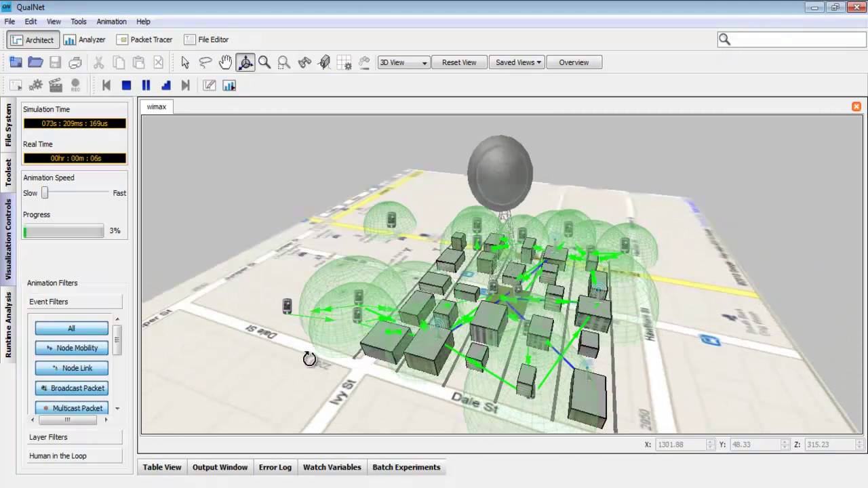This screenshot has width=868, height=488.
Task: Click the edit scenario pencil icon
Action: click(210, 85)
